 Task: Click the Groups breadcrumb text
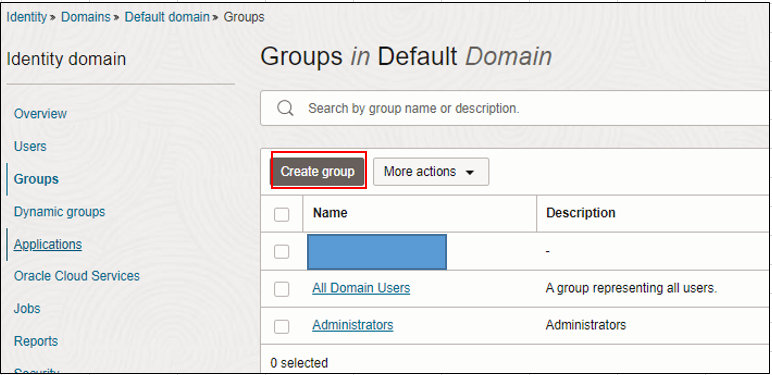pyautogui.click(x=244, y=17)
